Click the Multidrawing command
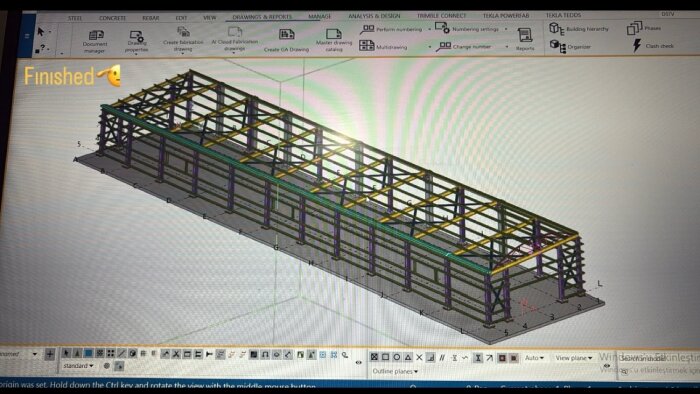 [x=384, y=46]
